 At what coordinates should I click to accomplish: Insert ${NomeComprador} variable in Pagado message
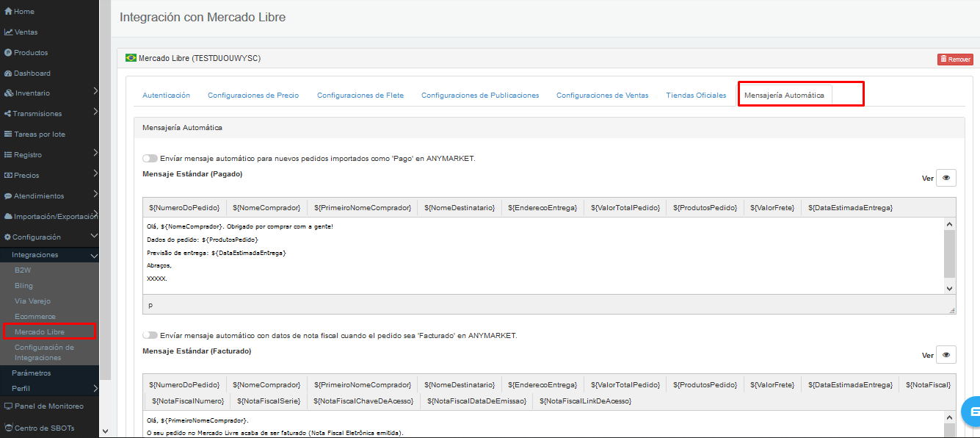point(266,208)
